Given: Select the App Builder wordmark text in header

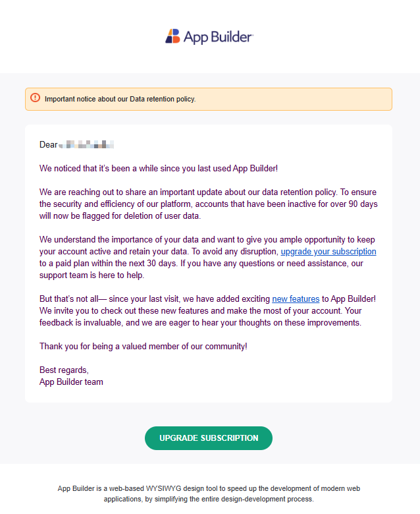Looking at the screenshot, I should 218,37.
